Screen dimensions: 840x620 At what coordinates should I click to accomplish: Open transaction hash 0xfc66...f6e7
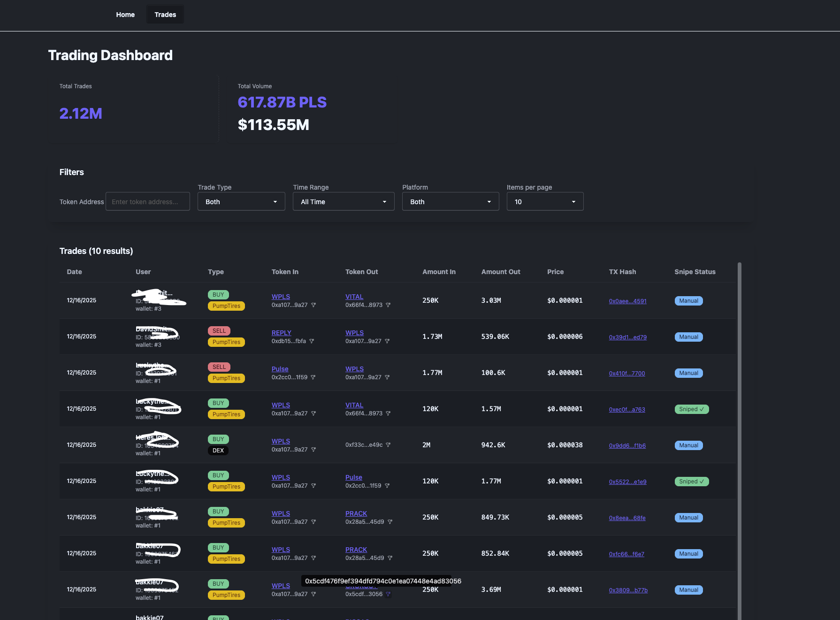[626, 554]
